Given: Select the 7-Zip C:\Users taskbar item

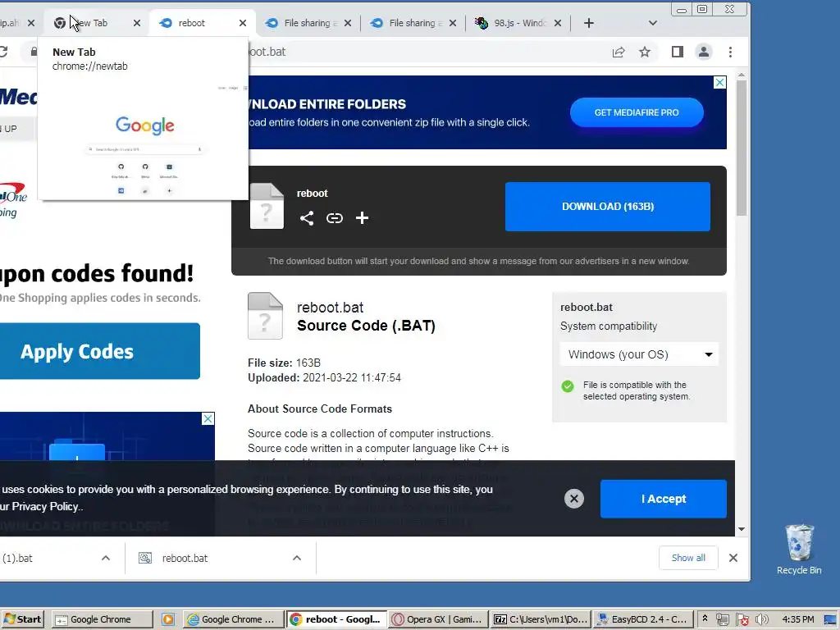Looking at the screenshot, I should pos(541,619).
